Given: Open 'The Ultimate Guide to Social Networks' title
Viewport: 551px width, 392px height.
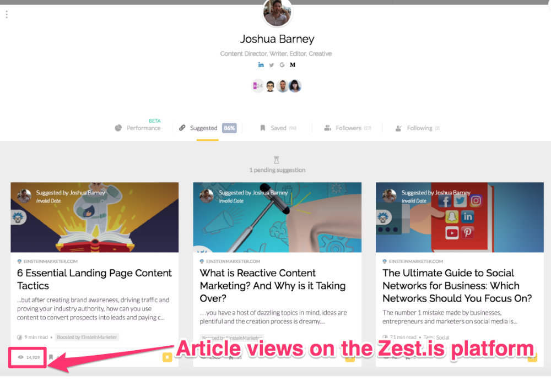Looking at the screenshot, I should pos(457,286).
